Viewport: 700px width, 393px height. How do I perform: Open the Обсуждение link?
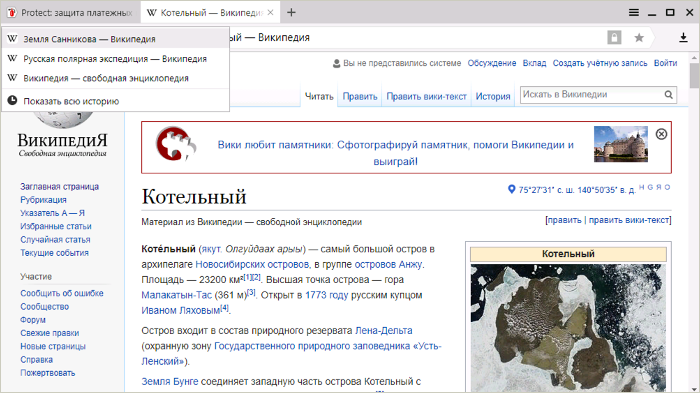(492, 63)
